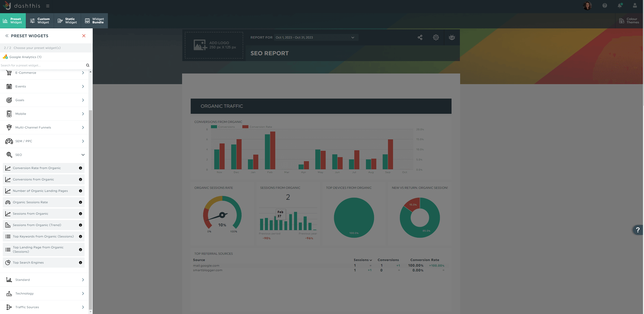
Task: Show info for Number of Organic Landing Pages
Action: tap(81, 191)
